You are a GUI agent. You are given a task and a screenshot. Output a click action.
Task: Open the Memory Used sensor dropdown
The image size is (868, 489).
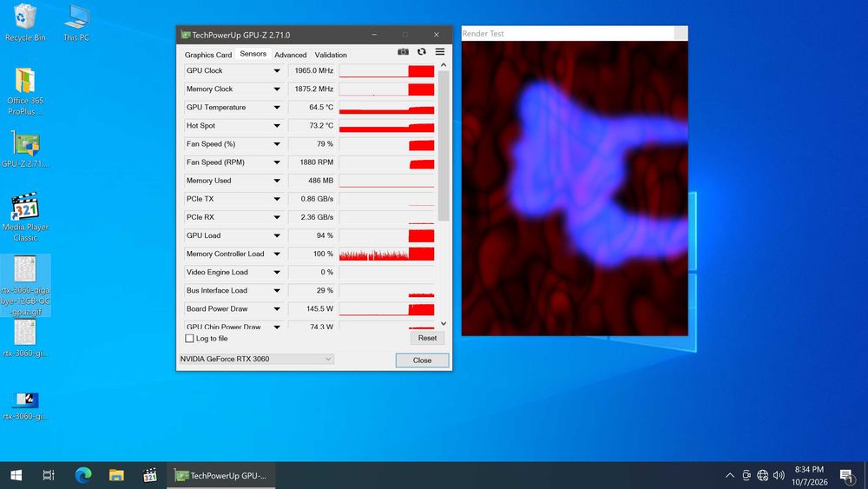click(x=277, y=181)
